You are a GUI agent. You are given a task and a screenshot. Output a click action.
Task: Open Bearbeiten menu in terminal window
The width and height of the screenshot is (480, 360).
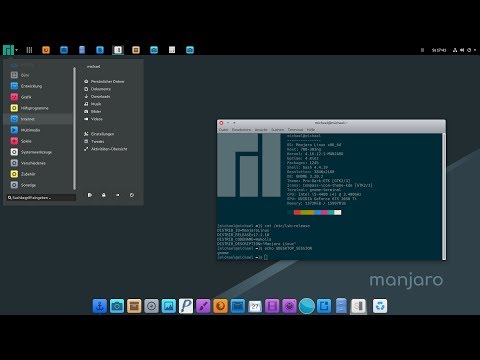241,130
